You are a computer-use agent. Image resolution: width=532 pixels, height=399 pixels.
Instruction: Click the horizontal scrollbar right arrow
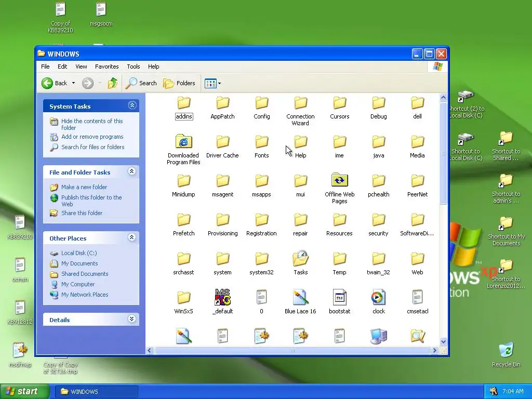435,351
